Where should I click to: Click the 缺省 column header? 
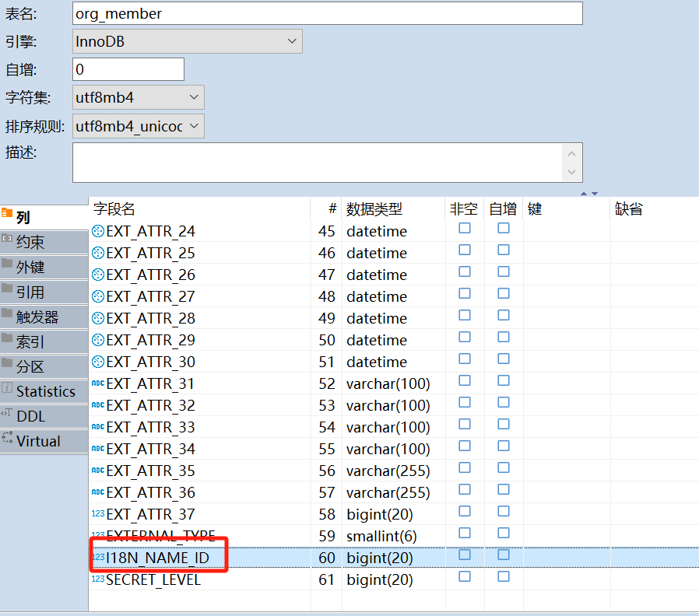tap(654, 209)
